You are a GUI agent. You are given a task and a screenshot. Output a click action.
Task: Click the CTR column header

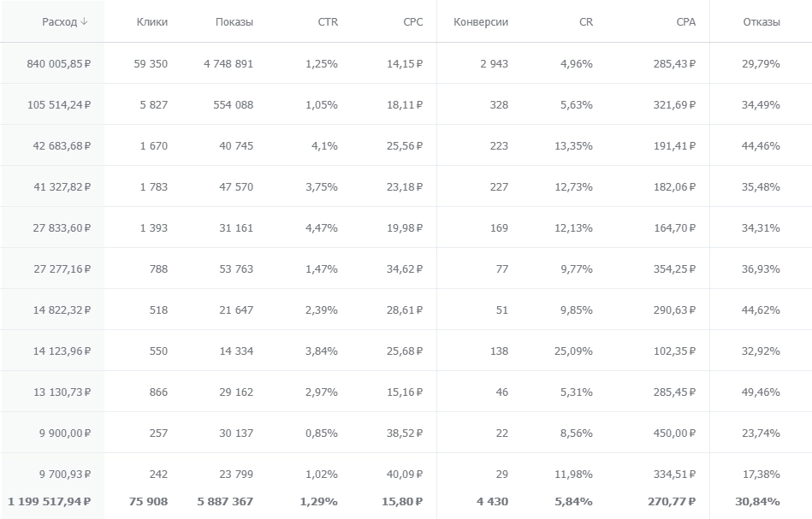pyautogui.click(x=327, y=22)
